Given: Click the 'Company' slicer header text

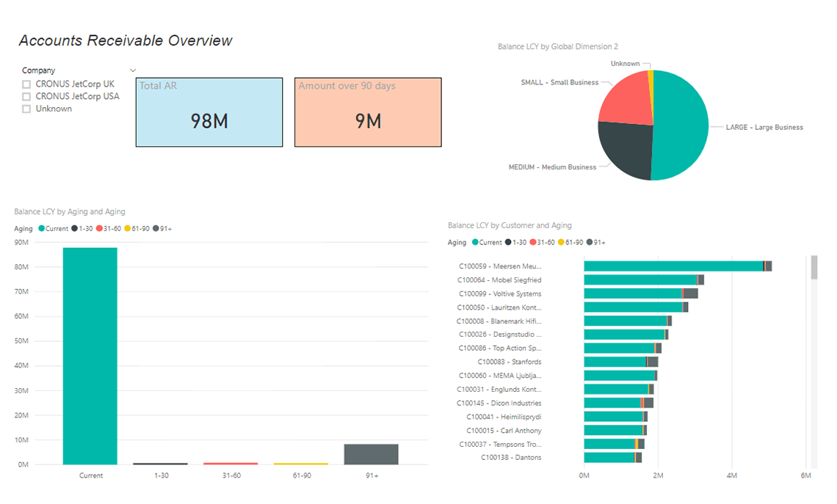Looking at the screenshot, I should click(x=38, y=70).
